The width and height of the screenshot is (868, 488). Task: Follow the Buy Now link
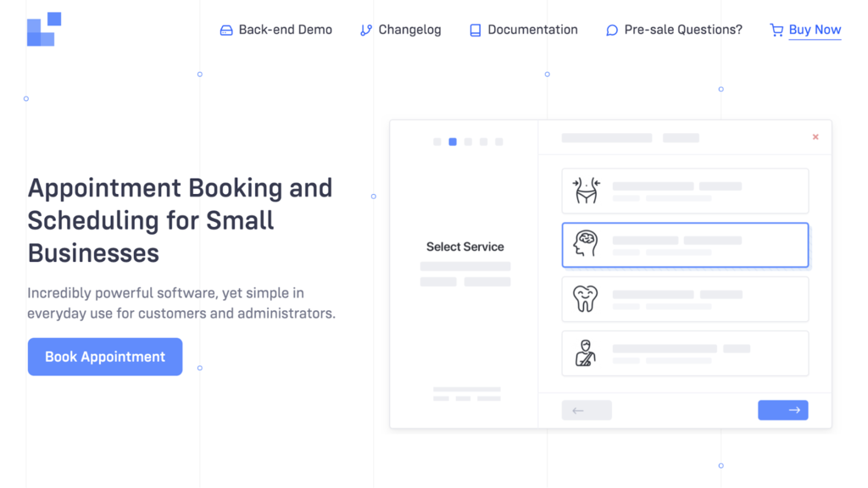point(815,30)
